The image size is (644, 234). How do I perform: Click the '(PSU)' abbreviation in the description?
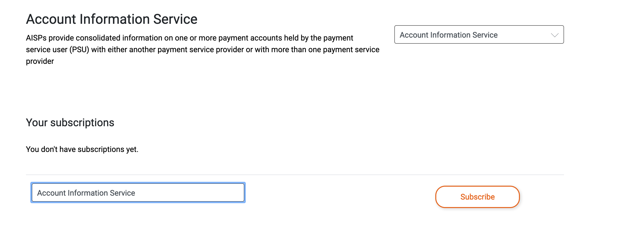click(79, 50)
